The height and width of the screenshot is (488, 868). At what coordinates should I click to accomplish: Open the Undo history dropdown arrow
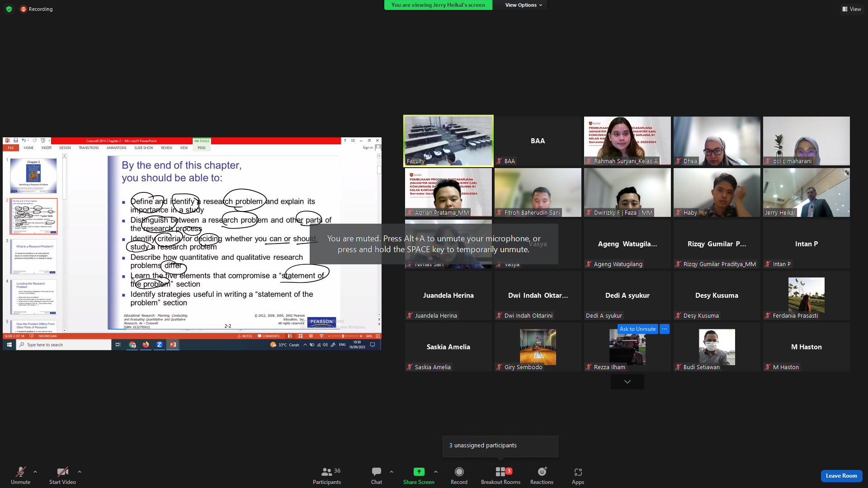tap(28, 141)
